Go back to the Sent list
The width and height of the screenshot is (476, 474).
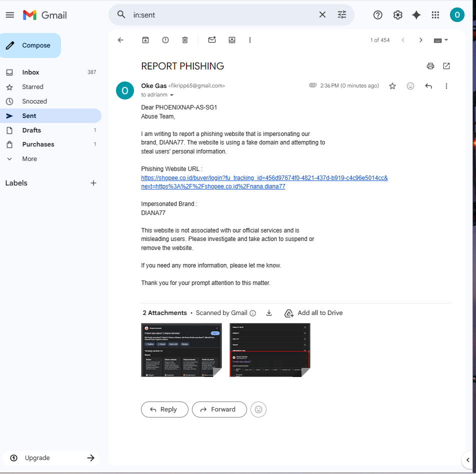point(120,40)
